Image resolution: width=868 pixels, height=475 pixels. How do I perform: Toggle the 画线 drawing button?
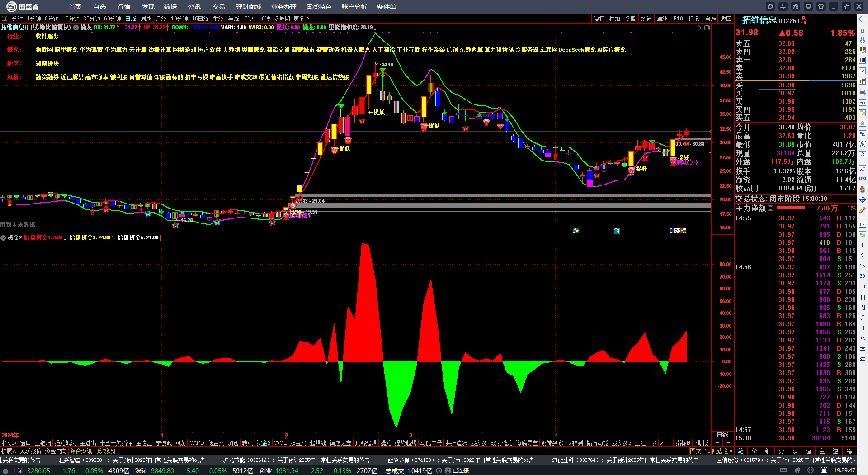click(x=662, y=19)
